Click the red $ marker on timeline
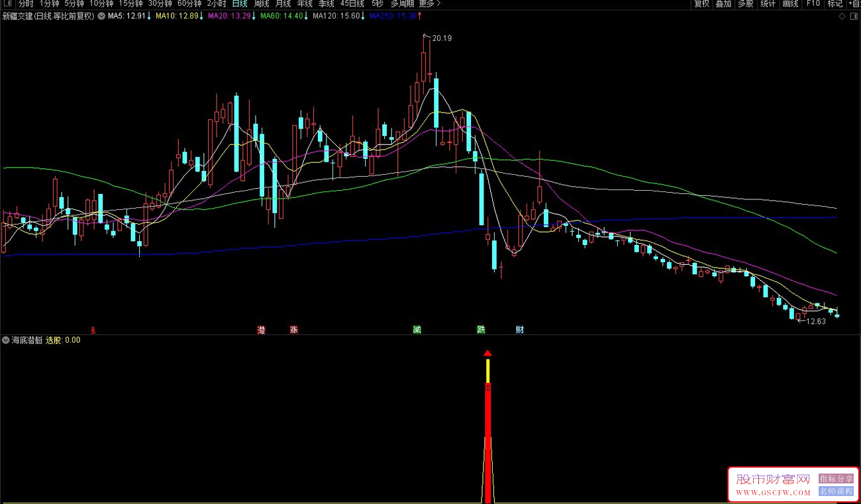The image size is (861, 504). [93, 329]
